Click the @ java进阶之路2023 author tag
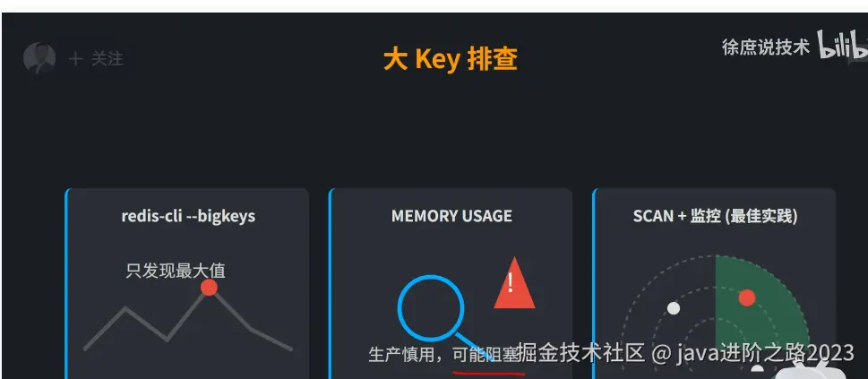This screenshot has width=868, height=379. tap(752, 353)
